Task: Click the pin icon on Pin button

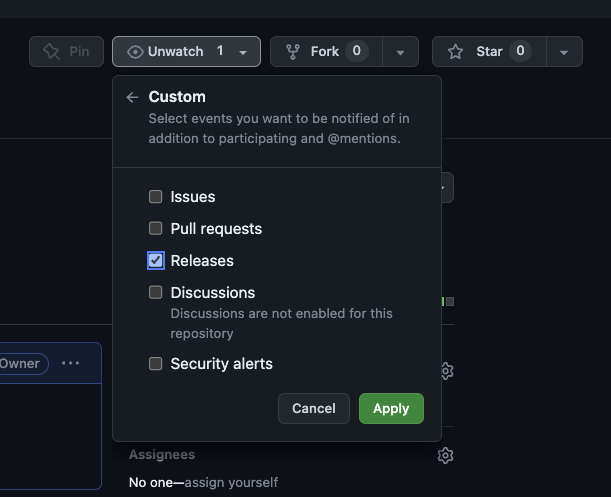Action: point(50,52)
